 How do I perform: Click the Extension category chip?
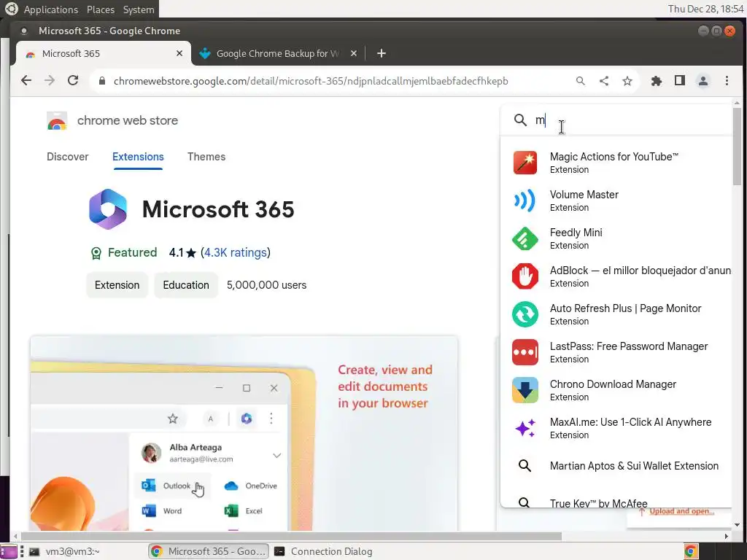click(x=117, y=285)
